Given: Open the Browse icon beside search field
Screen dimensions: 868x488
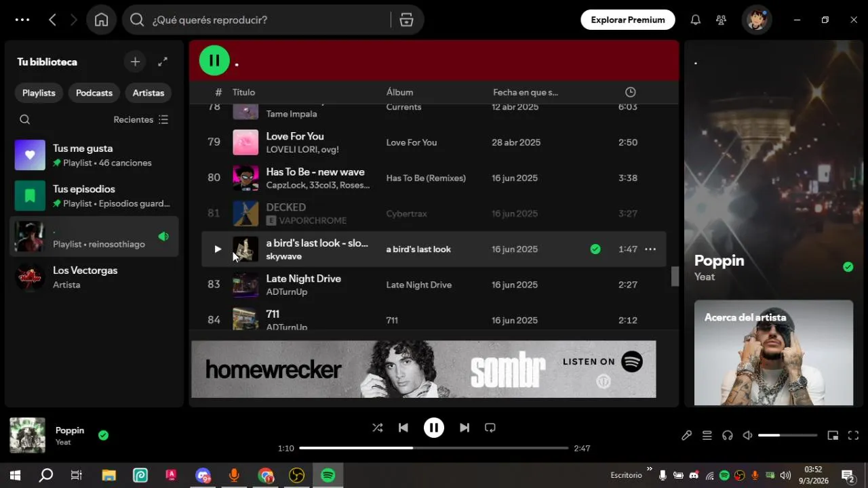Looking at the screenshot, I should 406,20.
